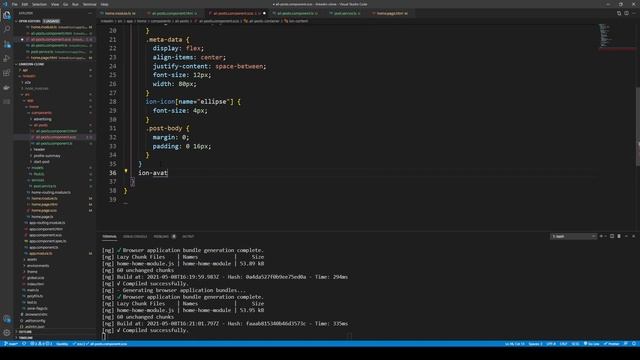Place cursor after ion-avat on line 36
The width and height of the screenshot is (640, 360).
pyautogui.click(x=168, y=173)
